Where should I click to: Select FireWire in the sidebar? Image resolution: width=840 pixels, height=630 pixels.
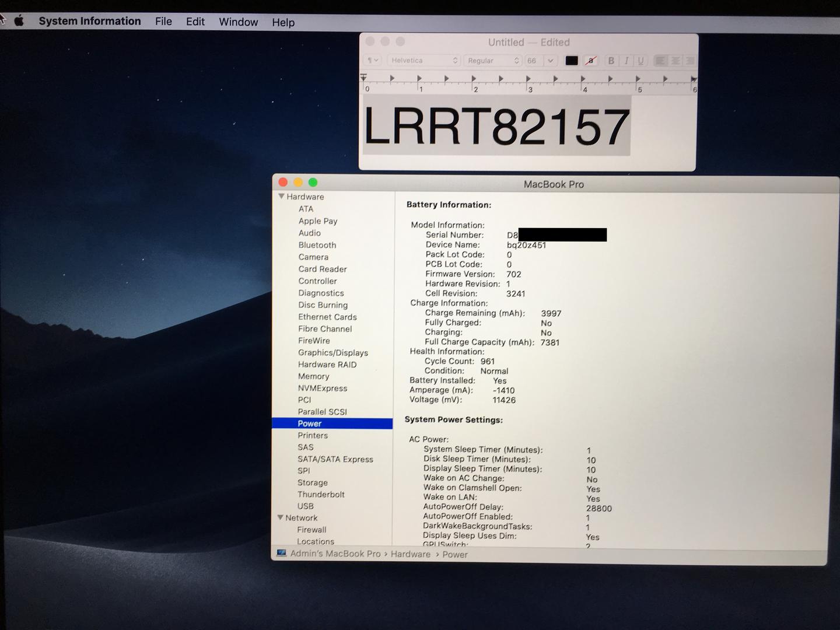(x=314, y=341)
